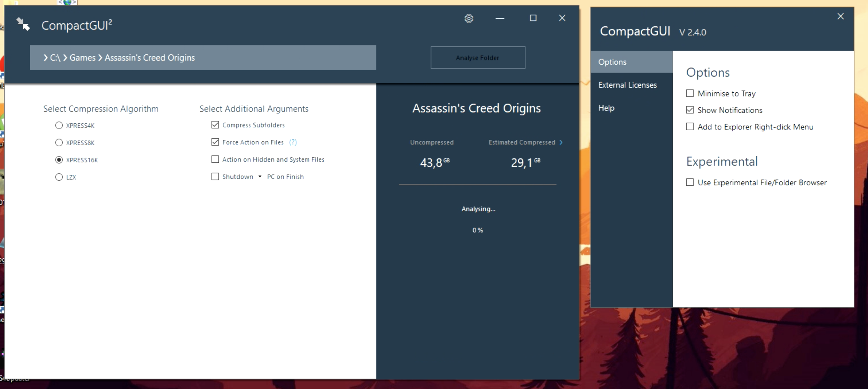
Task: Click the CompactGUI arrows logo icon
Action: tap(23, 24)
